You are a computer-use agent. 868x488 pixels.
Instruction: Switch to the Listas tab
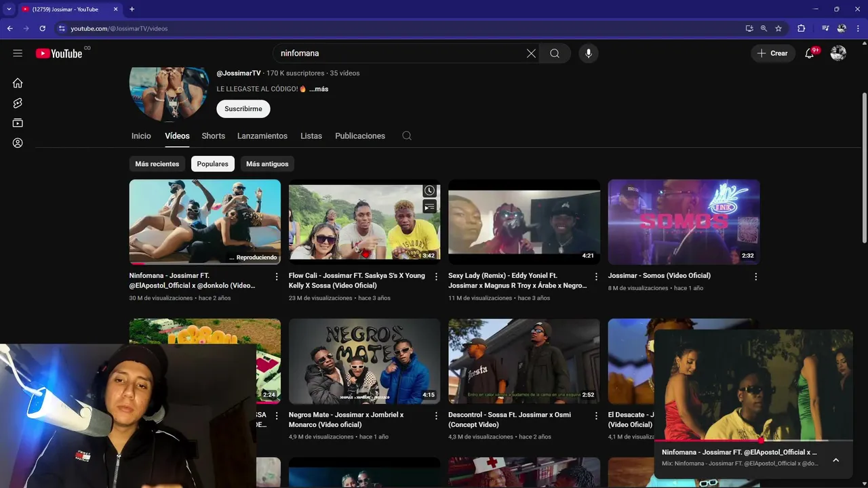pyautogui.click(x=311, y=136)
